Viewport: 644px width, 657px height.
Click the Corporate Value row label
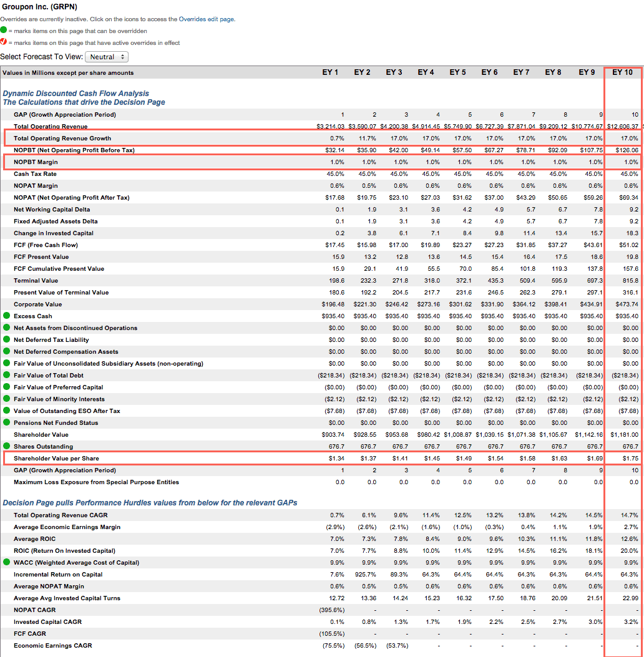coord(37,304)
